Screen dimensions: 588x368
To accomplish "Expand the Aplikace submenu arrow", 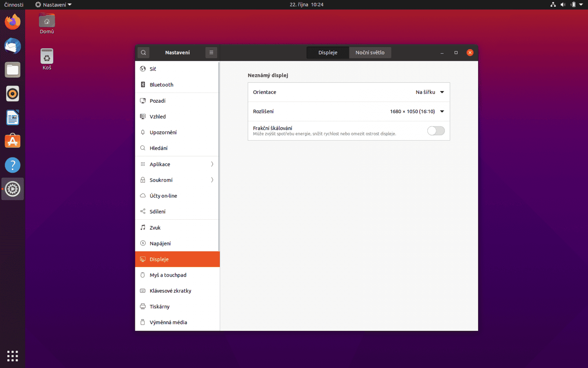I will [212, 164].
